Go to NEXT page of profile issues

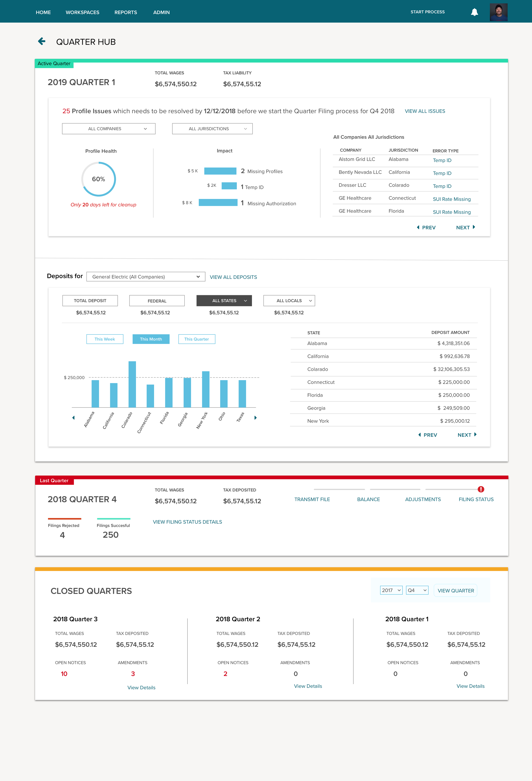point(466,227)
